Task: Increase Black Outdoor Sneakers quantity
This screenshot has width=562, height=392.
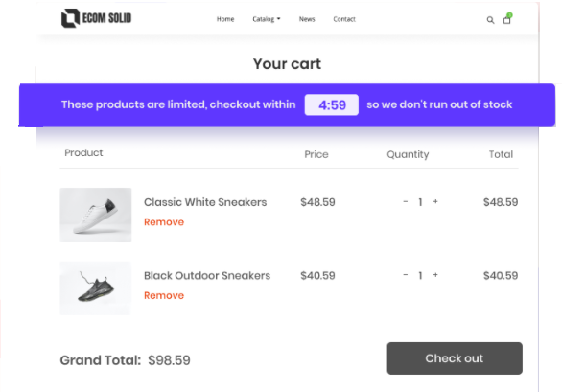Action: click(435, 275)
